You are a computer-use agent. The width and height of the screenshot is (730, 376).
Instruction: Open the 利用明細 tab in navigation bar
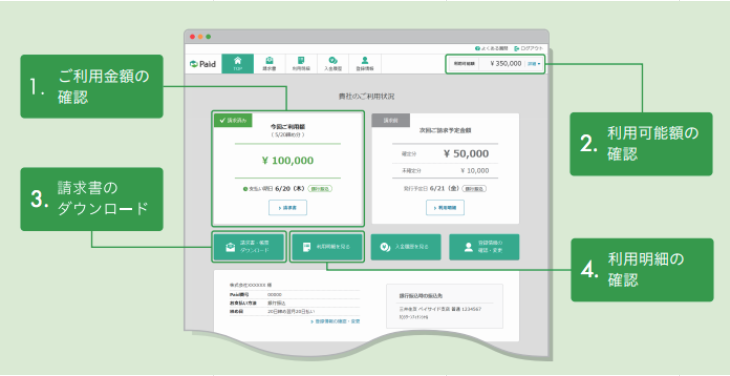point(301,64)
